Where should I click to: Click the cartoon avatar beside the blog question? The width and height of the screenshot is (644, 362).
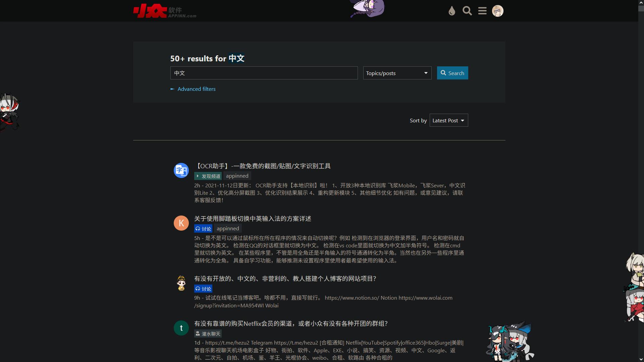[x=181, y=283]
